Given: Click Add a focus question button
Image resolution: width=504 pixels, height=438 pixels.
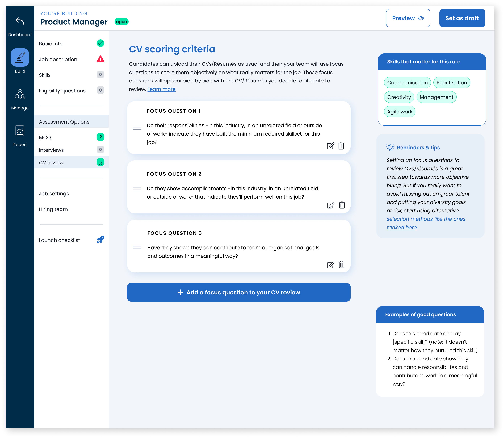Looking at the screenshot, I should click(x=239, y=292).
